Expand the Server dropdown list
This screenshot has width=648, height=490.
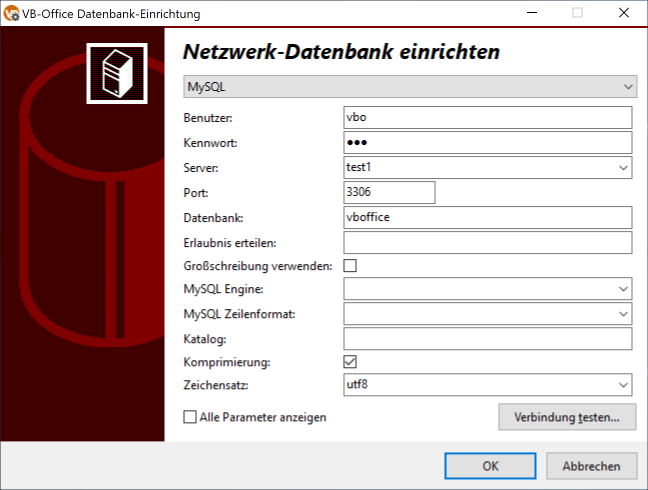click(x=622, y=168)
